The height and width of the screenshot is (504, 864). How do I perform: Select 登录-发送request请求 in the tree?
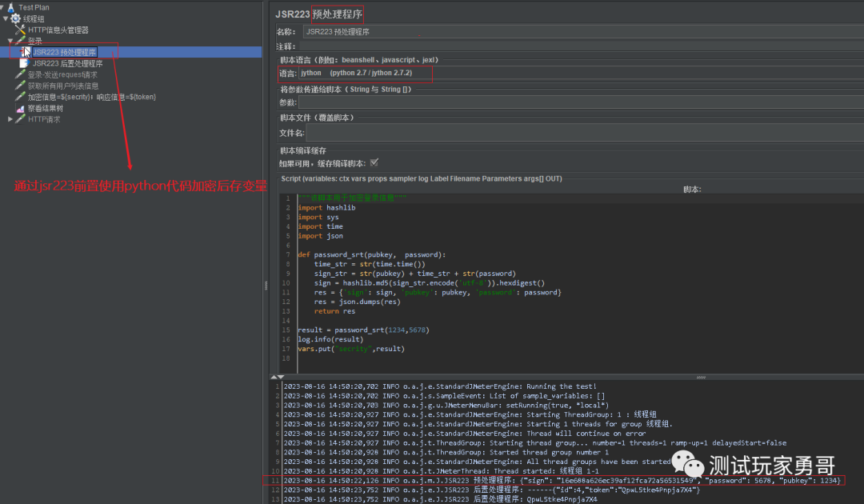(62, 74)
